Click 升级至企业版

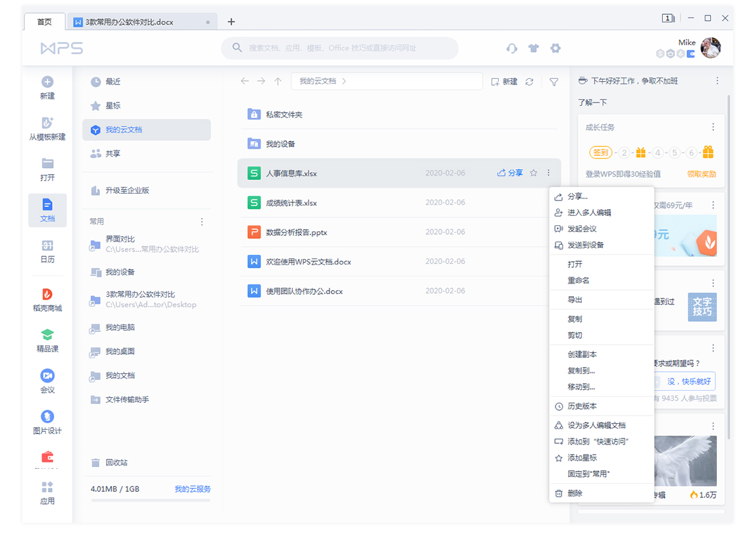(x=146, y=190)
